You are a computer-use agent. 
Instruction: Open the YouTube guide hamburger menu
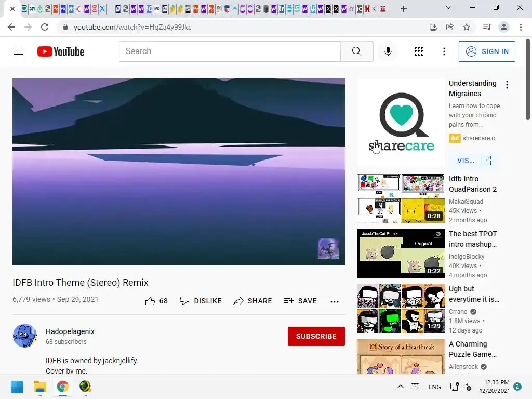[x=19, y=51]
